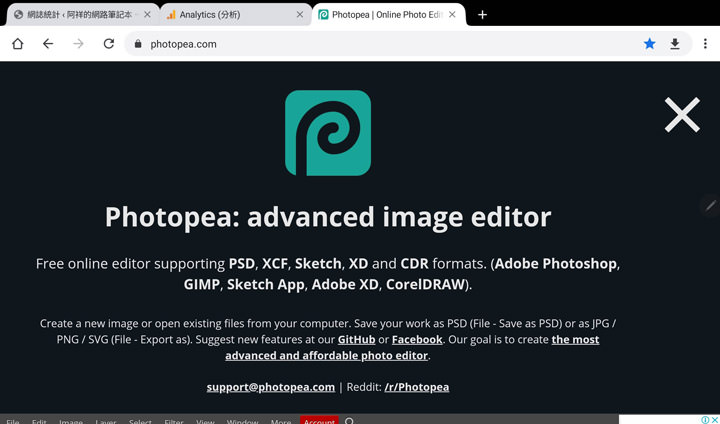The width and height of the screenshot is (720, 424).
Task: Reload the Photopea page
Action: pos(109,44)
